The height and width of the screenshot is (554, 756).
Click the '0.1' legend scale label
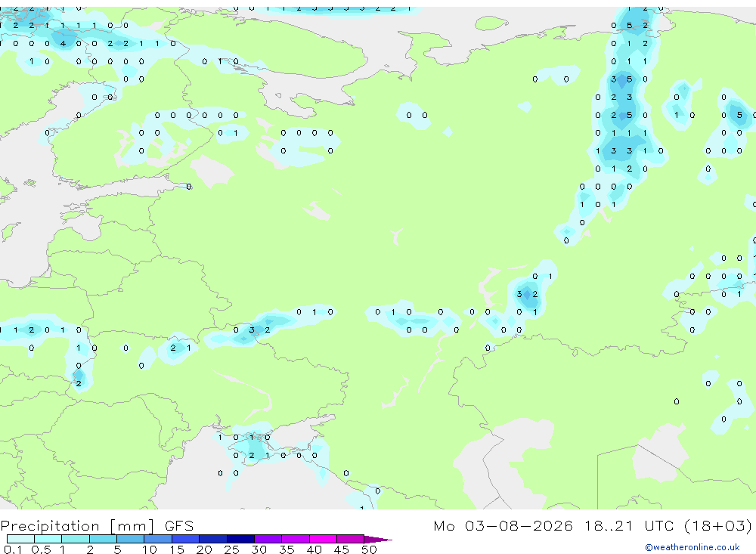(13, 549)
